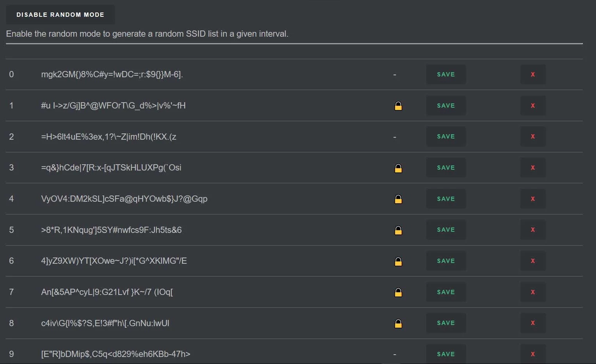The width and height of the screenshot is (596, 364).
Task: Toggle lock icon on SSID row 5
Action: pyautogui.click(x=398, y=230)
